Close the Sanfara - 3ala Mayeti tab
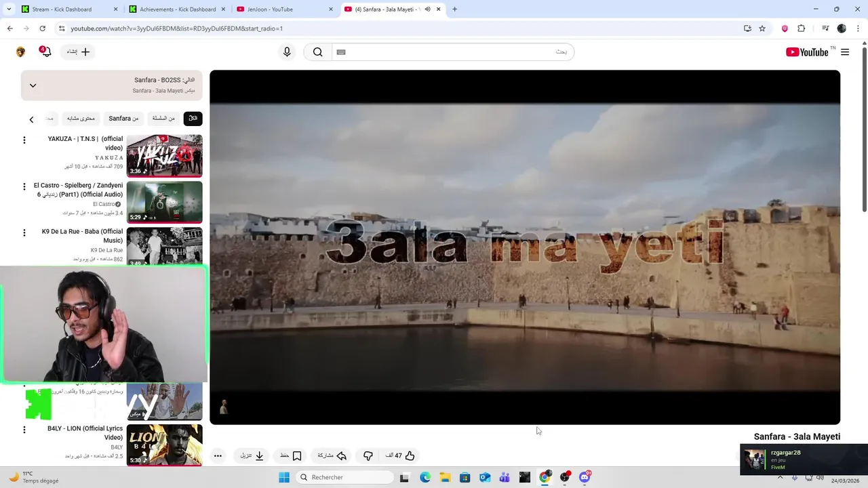This screenshot has height=488, width=868. tap(439, 9)
